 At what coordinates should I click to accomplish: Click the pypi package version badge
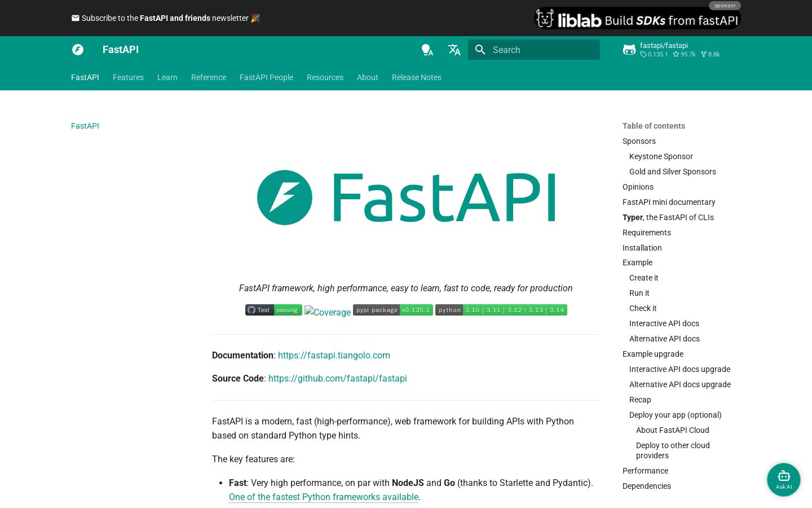(393, 310)
